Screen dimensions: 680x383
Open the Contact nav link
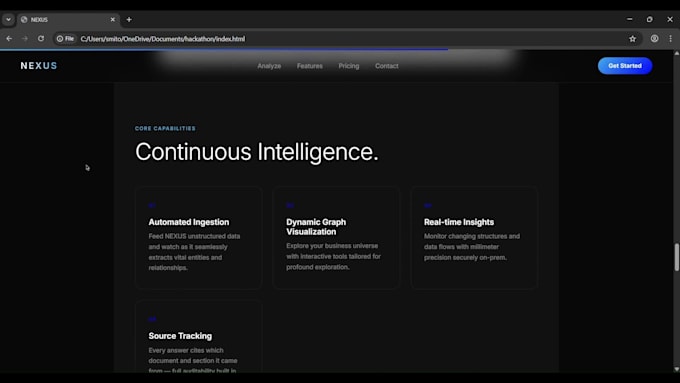(386, 66)
